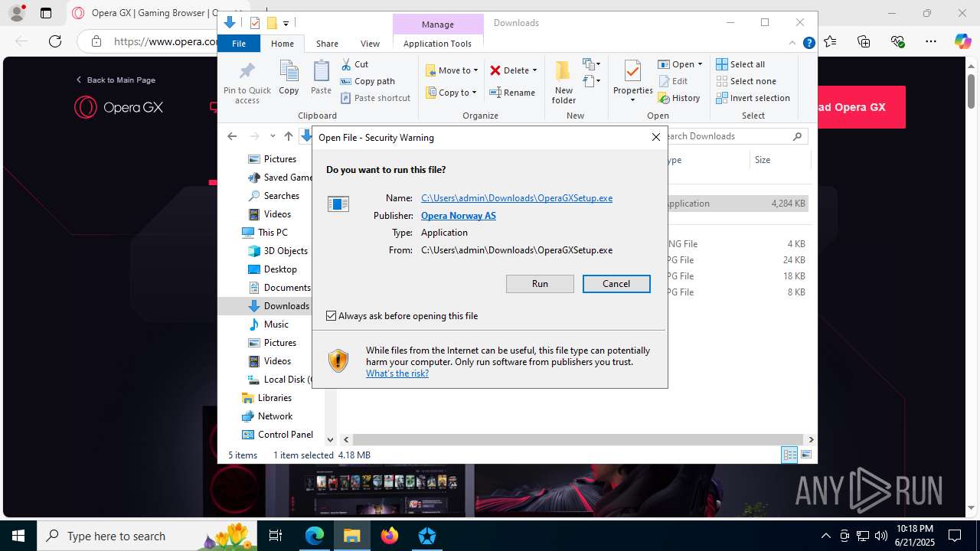
Task: Expand Properties dropdown arrow
Action: (632, 100)
